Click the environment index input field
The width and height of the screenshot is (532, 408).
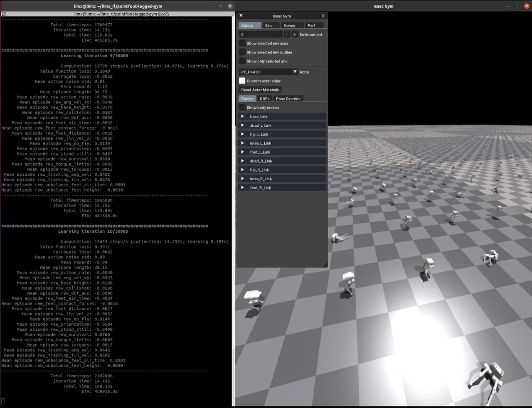(260, 34)
